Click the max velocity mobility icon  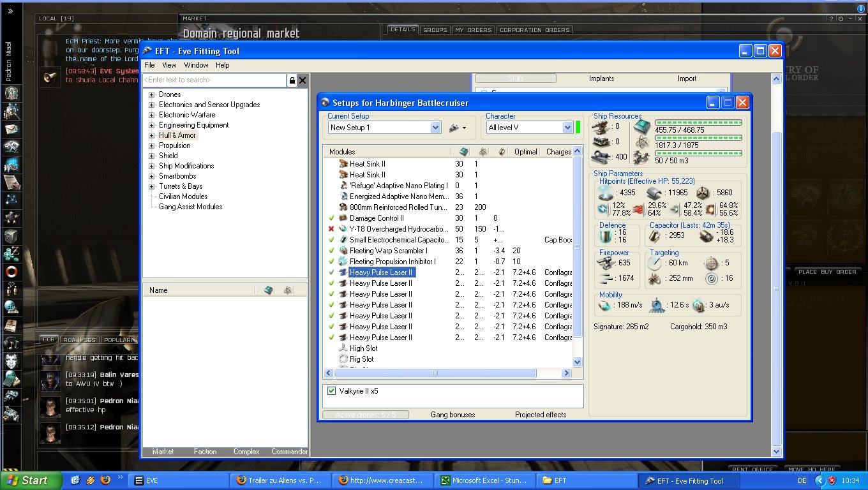604,306
